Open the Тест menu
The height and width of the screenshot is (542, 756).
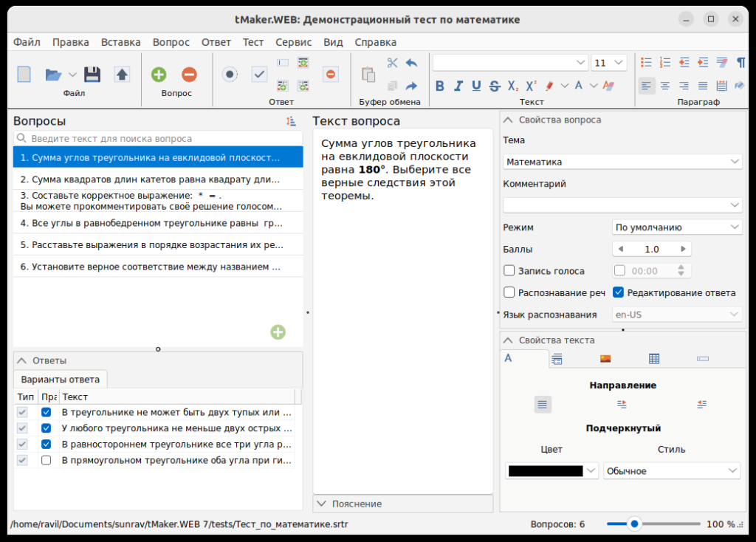pyautogui.click(x=253, y=42)
